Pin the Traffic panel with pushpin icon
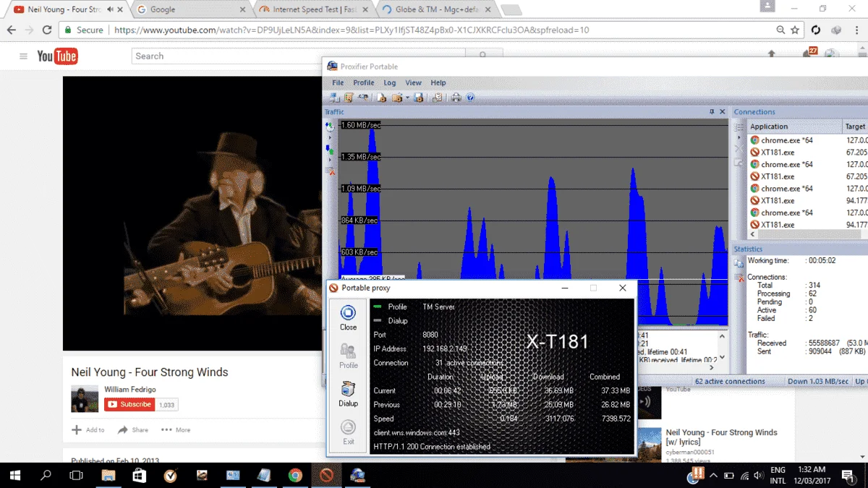Screen dimensions: 868x488 712,112
